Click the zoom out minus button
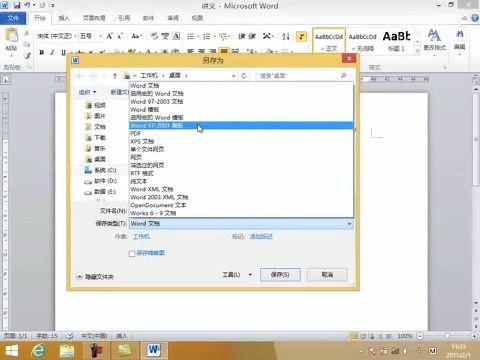This screenshot has width=480, height=360. click(x=420, y=336)
